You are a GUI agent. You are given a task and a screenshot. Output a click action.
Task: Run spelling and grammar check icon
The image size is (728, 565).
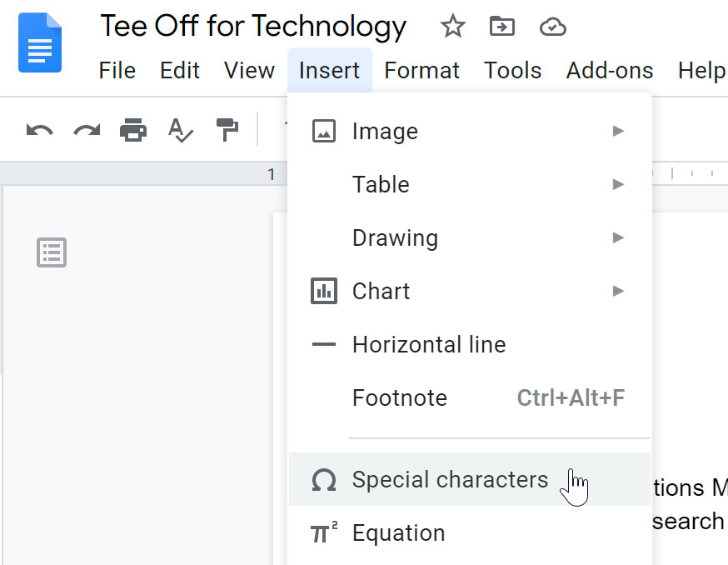[x=180, y=130]
